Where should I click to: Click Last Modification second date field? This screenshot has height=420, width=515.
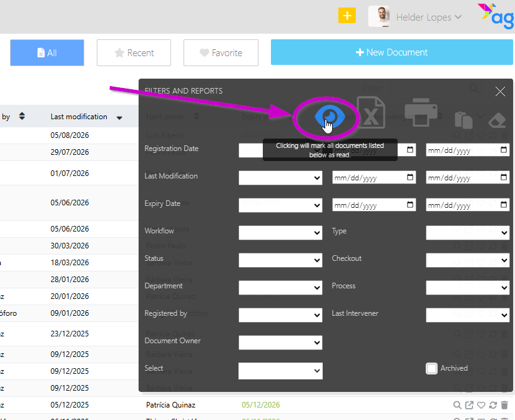(468, 178)
